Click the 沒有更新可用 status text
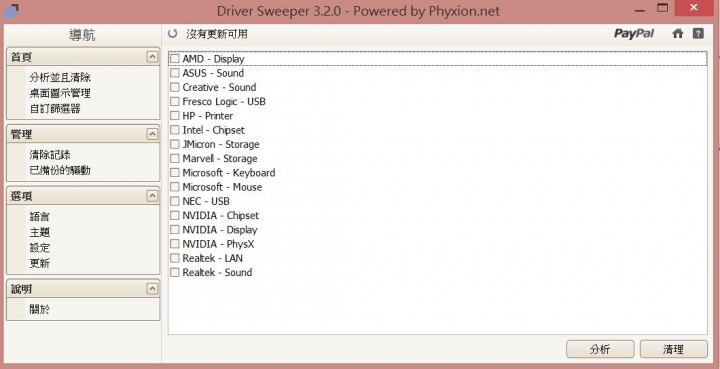 pos(217,34)
